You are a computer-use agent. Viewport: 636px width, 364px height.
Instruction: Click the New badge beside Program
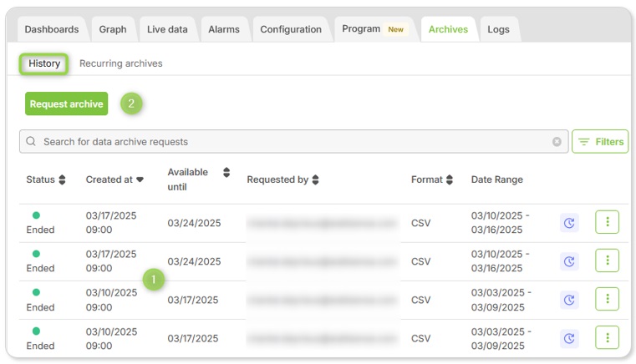pos(395,29)
